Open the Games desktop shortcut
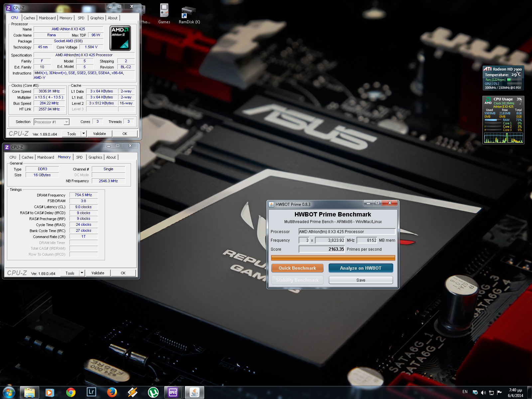The width and height of the screenshot is (532, 399). (x=164, y=14)
